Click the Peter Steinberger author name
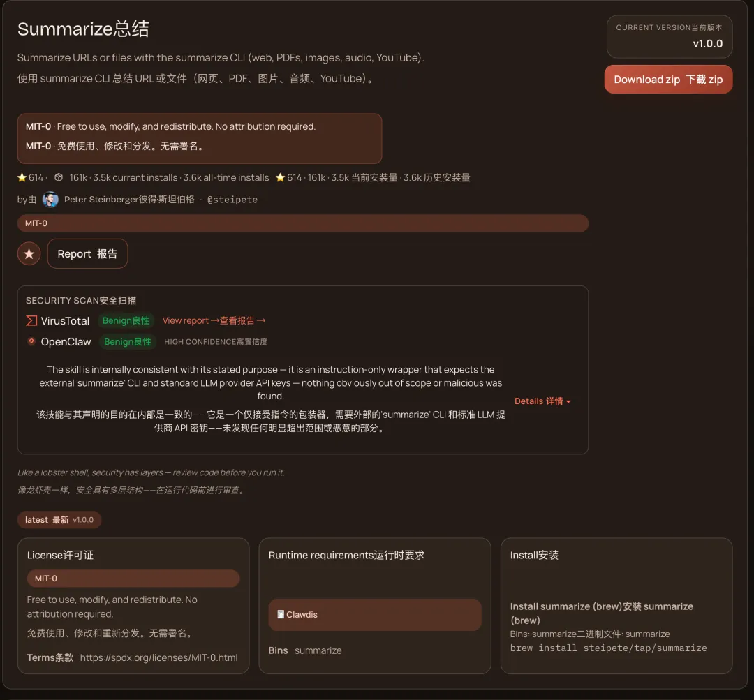This screenshot has height=700, width=754. (x=129, y=199)
